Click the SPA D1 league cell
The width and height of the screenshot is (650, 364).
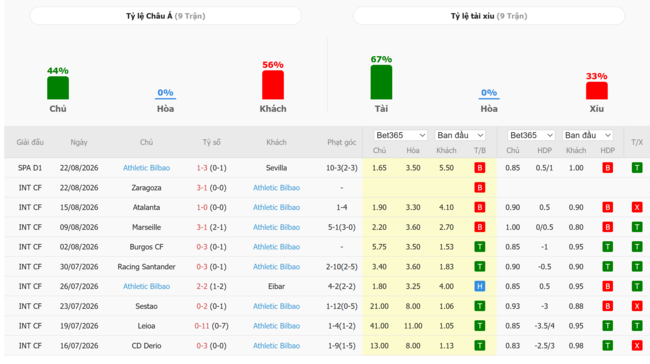click(30, 168)
